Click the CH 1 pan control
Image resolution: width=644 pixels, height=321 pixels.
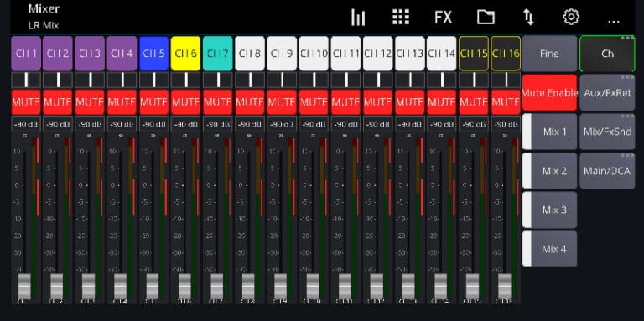point(26,80)
